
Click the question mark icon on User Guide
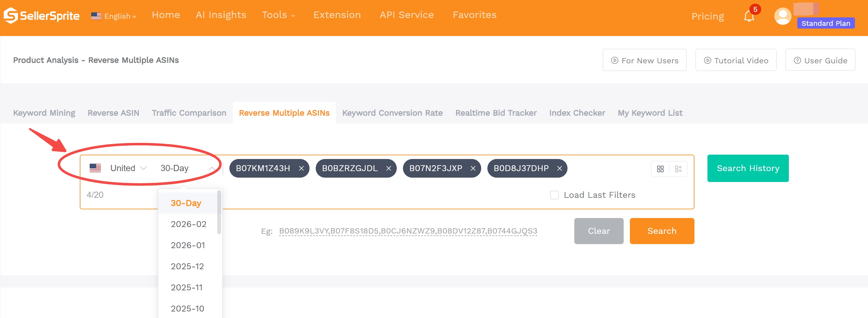coord(797,60)
